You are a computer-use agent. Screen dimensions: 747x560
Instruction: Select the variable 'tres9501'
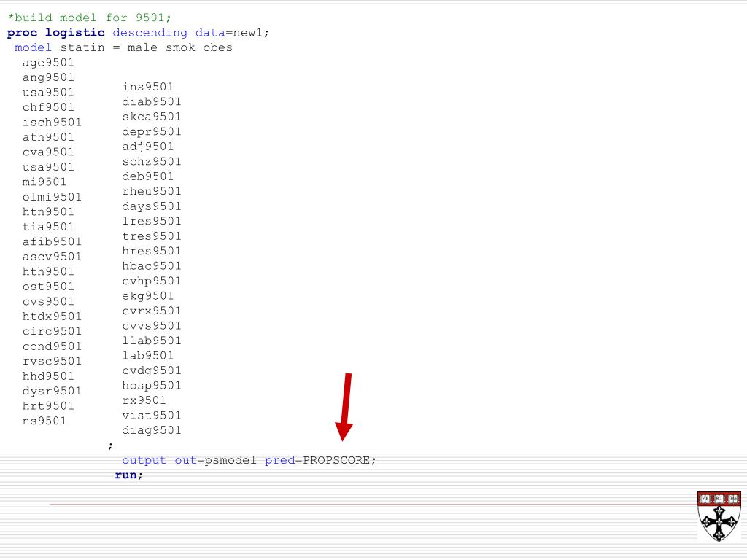[152, 236]
